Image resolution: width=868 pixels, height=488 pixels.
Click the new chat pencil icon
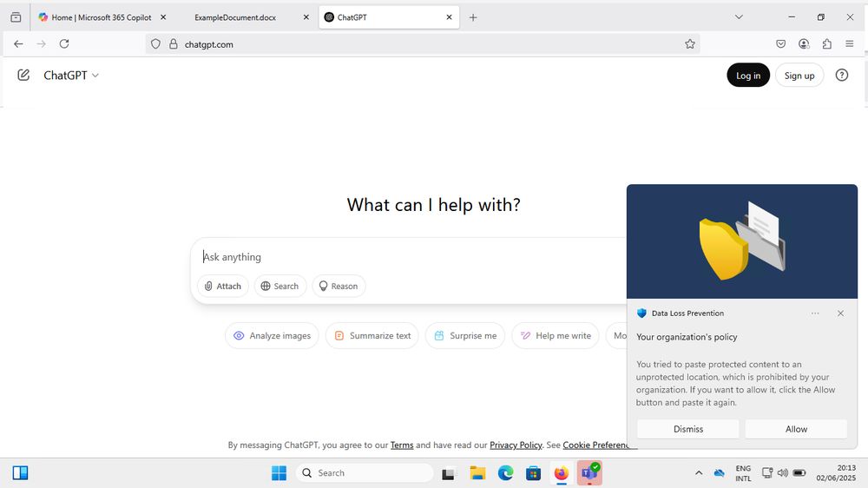(23, 75)
